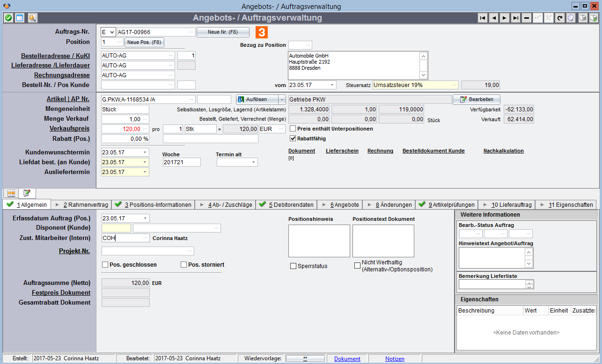Go to the next record
This screenshot has width=602, height=364.
[x=505, y=18]
